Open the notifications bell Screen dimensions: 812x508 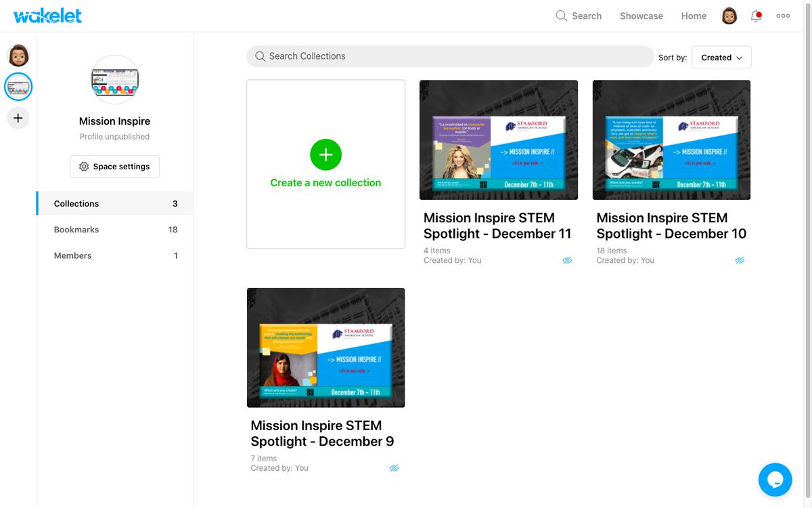point(756,16)
